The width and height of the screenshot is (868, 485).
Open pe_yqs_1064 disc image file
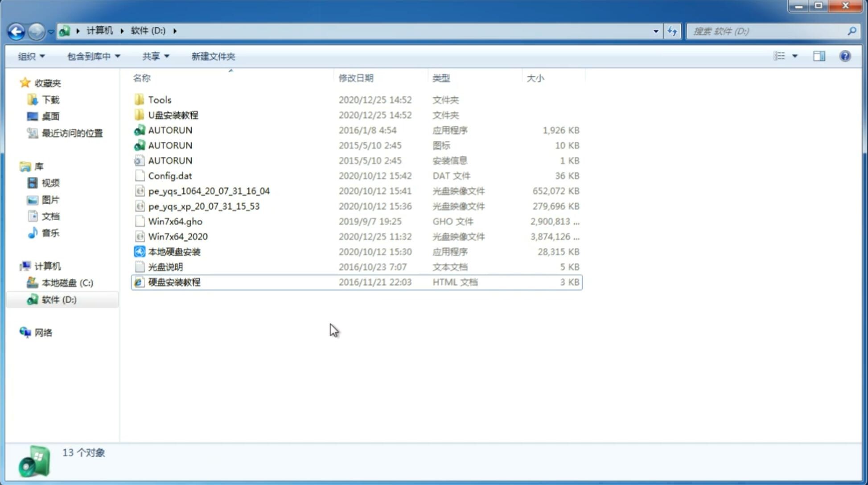coord(208,191)
